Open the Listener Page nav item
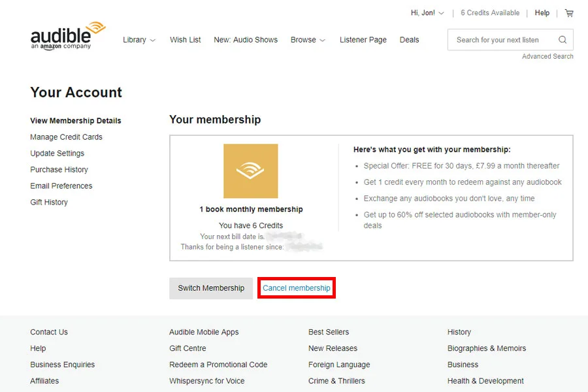 [363, 40]
